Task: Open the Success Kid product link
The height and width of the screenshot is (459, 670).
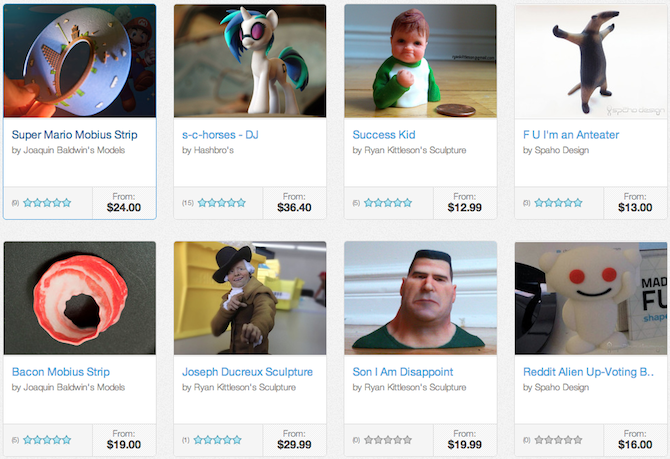Action: (x=384, y=135)
